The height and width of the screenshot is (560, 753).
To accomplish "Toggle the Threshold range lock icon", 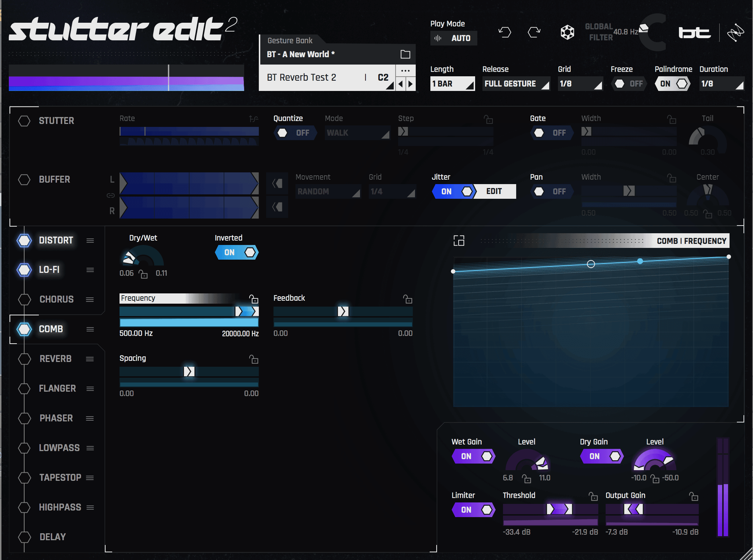I will (x=593, y=496).
